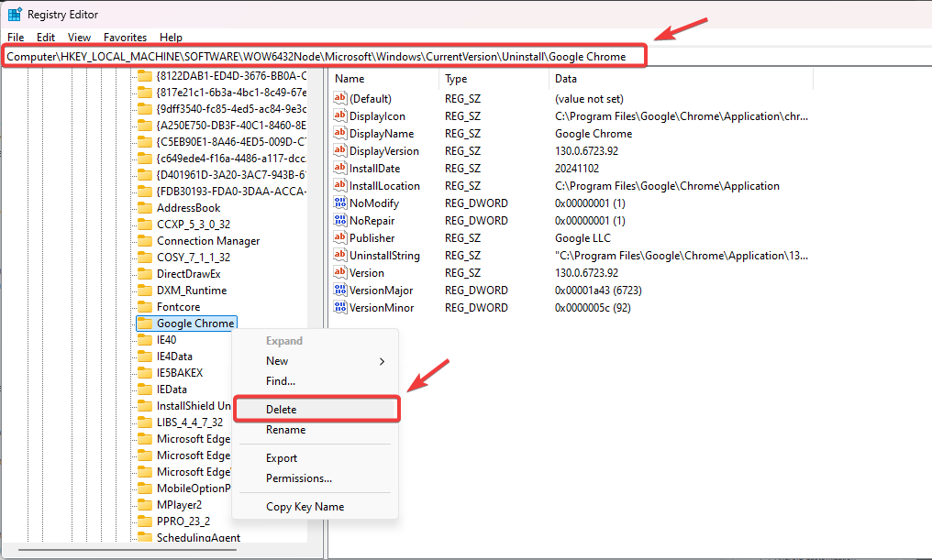Click 'Google Chrome' DisplayName data cell
932x560 pixels.
point(594,134)
